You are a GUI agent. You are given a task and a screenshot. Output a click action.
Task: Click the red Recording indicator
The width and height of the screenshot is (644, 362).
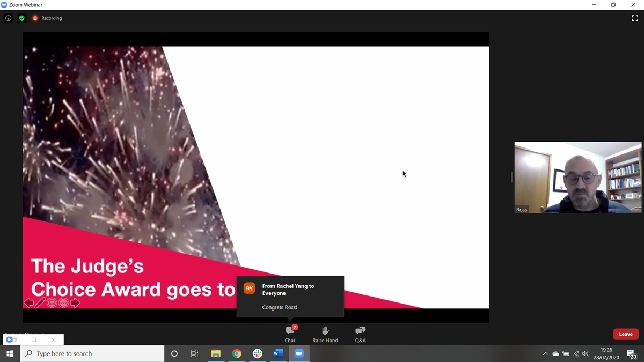(x=47, y=18)
